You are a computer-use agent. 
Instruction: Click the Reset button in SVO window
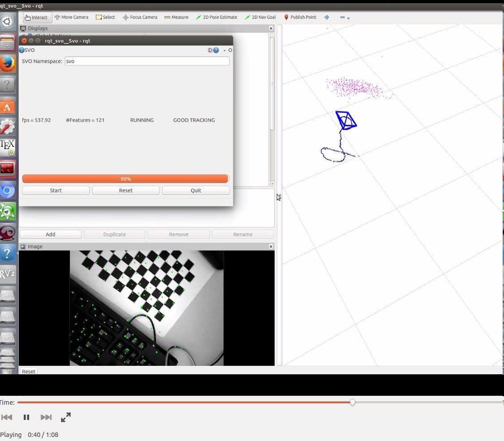click(126, 190)
